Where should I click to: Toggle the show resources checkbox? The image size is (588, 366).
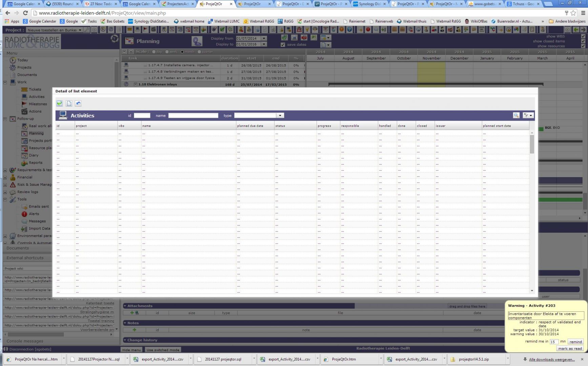583,46
